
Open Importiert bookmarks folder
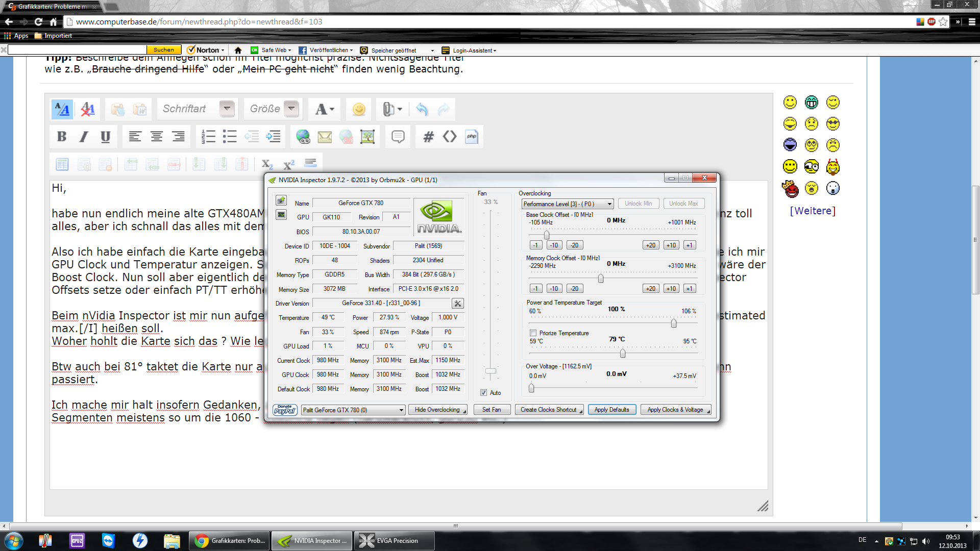pyautogui.click(x=53, y=36)
